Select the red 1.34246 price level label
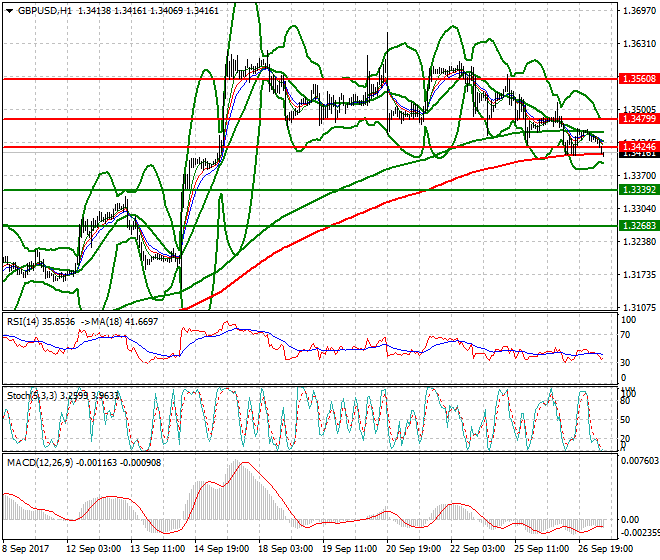Screen dimensions: 660x560 click(639, 147)
